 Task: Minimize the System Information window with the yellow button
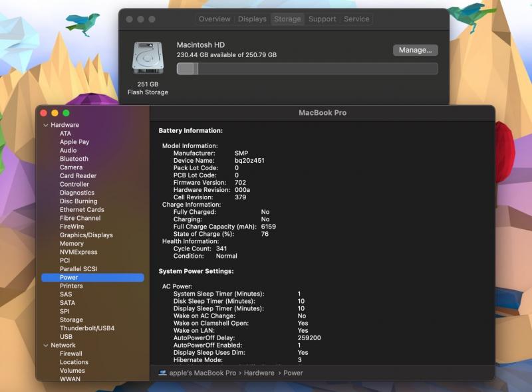55,113
